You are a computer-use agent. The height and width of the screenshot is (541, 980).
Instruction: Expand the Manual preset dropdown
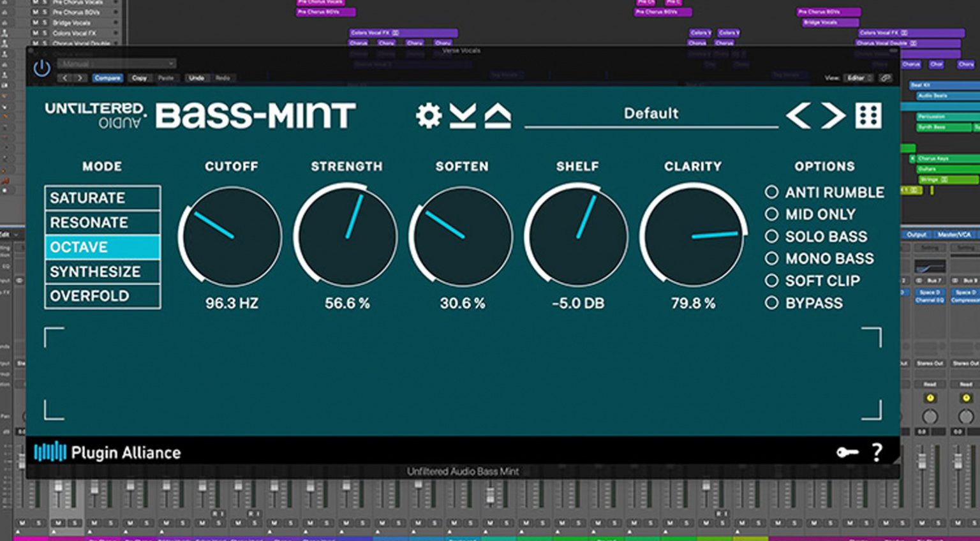(x=116, y=64)
